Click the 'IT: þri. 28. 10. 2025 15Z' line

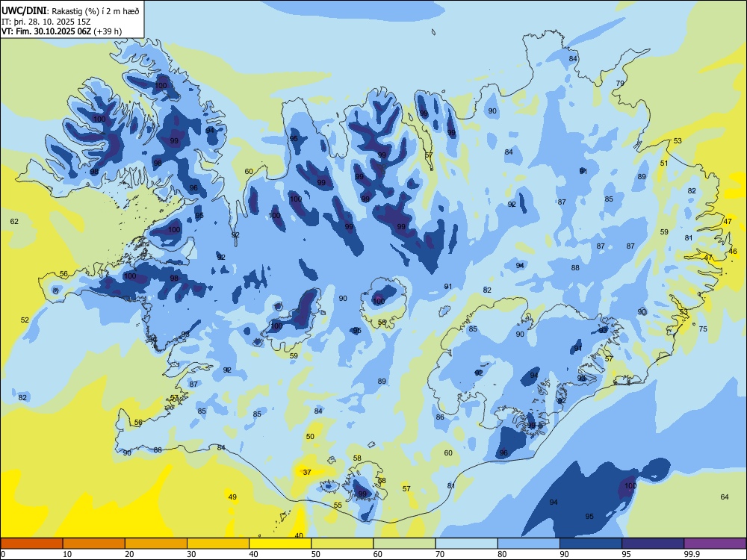pyautogui.click(x=46, y=22)
